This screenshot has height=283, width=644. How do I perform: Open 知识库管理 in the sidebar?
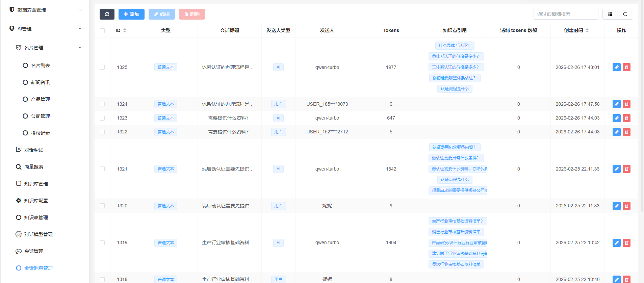[x=36, y=184]
